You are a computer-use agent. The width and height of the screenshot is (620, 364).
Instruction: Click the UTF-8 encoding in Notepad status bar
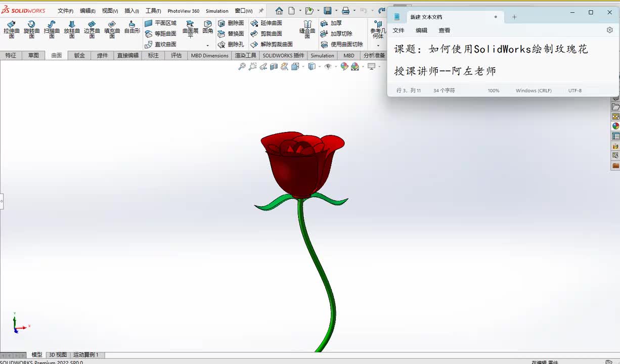(575, 90)
